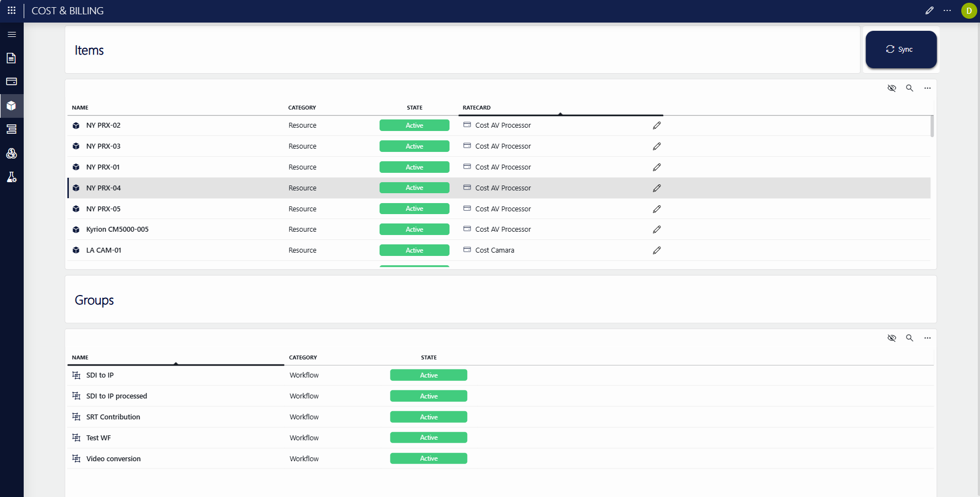This screenshot has height=497, width=980.
Task: Select the SDI to IP processed group
Action: (117, 396)
